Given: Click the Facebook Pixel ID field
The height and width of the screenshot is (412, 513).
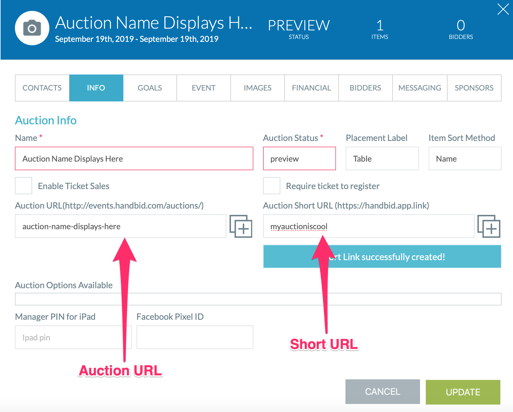Looking at the screenshot, I should click(x=195, y=337).
